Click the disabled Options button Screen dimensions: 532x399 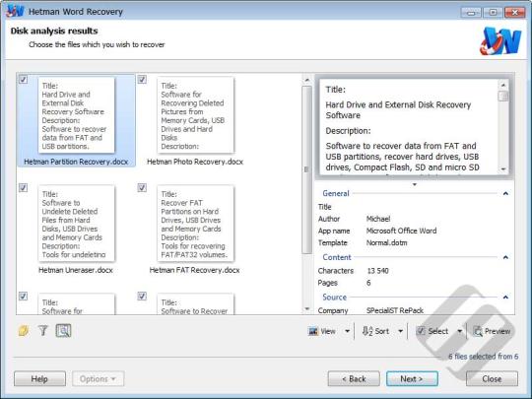click(x=99, y=378)
